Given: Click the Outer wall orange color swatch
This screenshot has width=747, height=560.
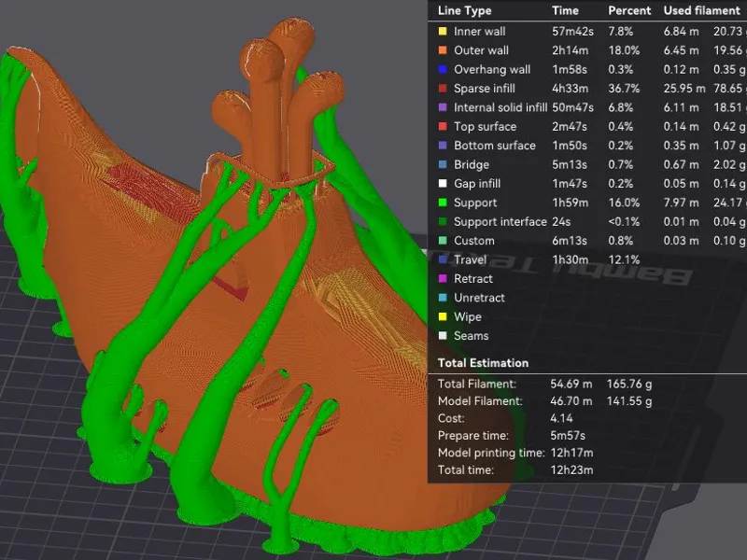Looking at the screenshot, I should [443, 50].
